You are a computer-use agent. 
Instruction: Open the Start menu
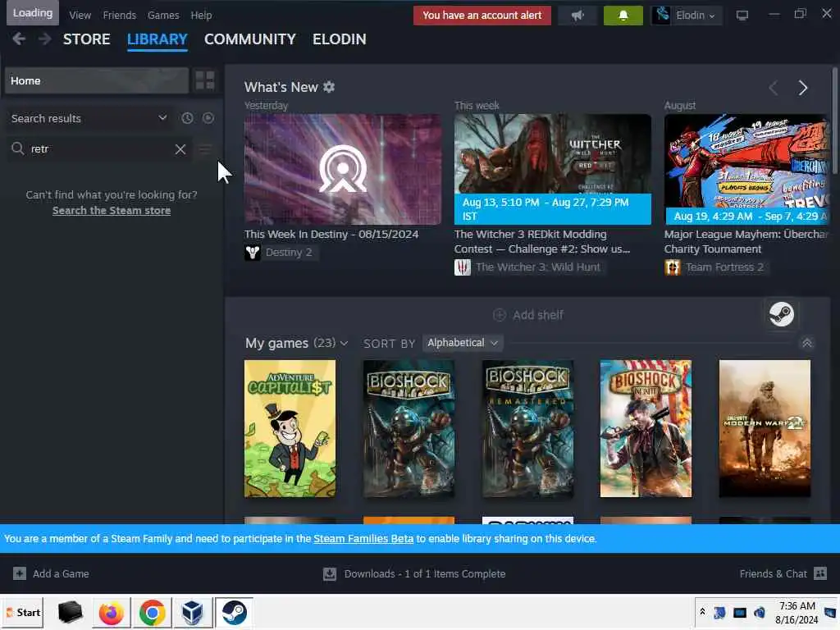pos(24,612)
